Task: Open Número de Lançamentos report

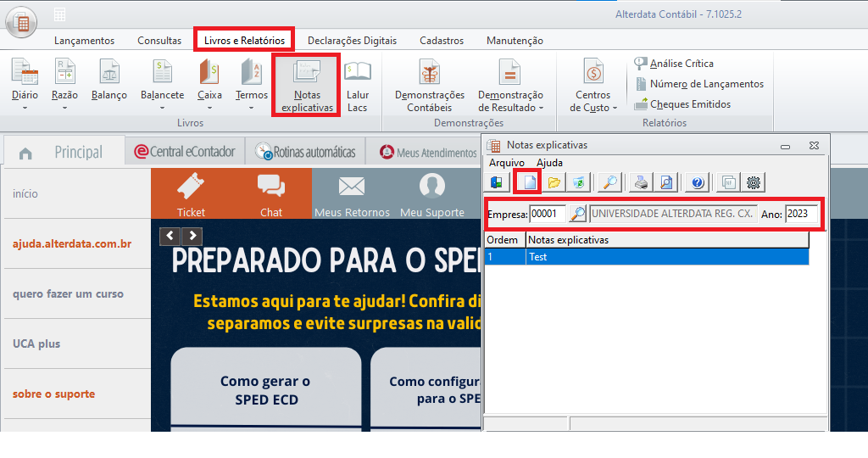Action: 699,84
